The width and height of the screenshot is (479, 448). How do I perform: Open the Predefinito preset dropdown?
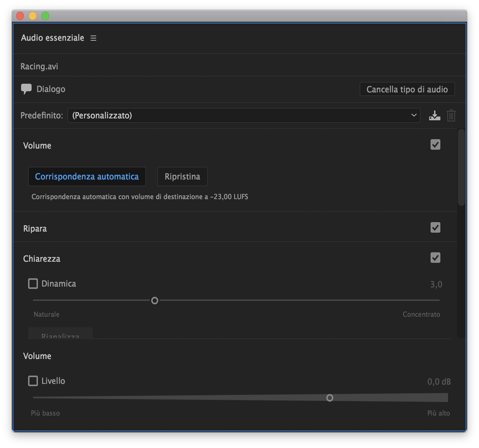pyautogui.click(x=244, y=115)
